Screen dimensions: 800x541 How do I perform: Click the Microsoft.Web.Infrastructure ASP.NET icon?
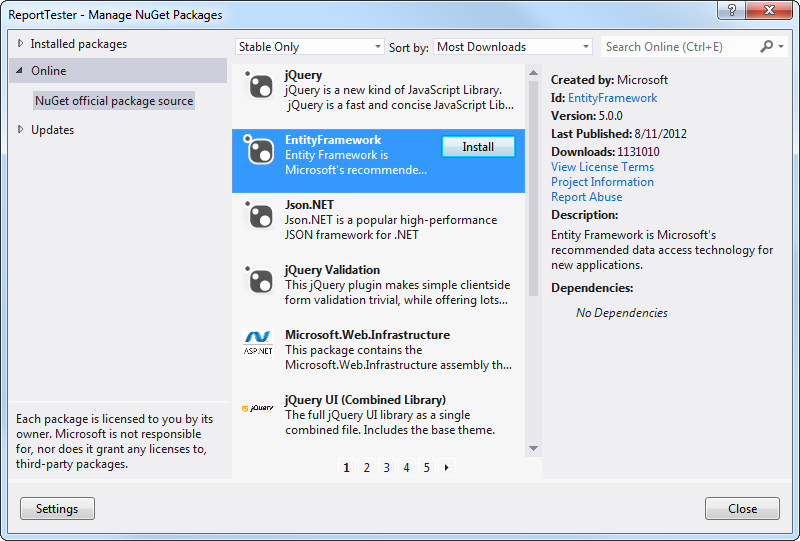tap(258, 343)
